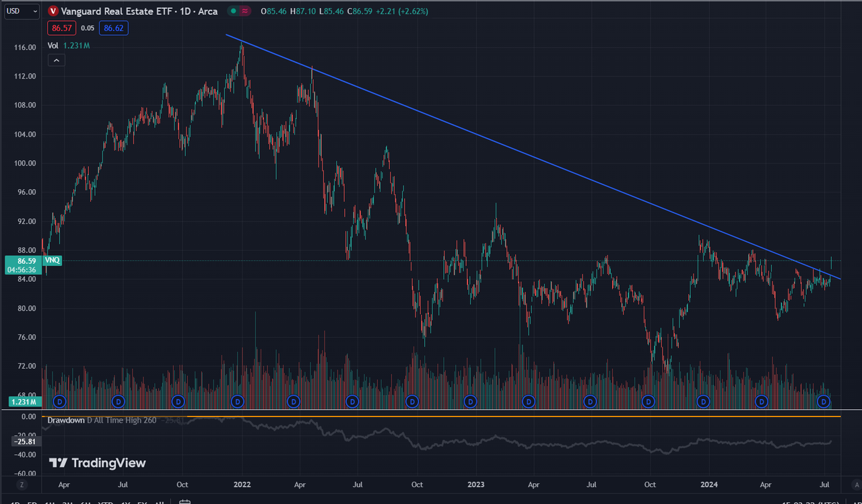This screenshot has width=862, height=504.
Task: Click the rightmost dividend D marker
Action: tap(823, 401)
